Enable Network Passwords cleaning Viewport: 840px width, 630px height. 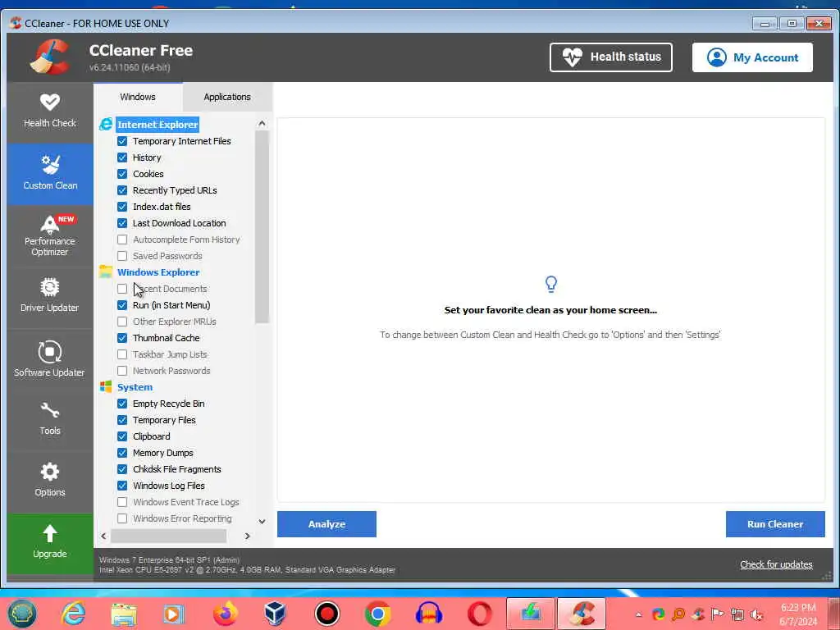coord(122,371)
